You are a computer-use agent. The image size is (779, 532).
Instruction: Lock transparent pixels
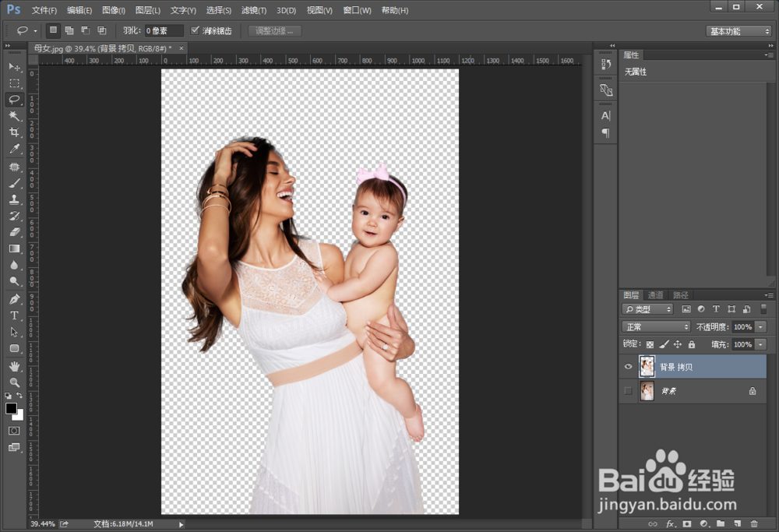pyautogui.click(x=650, y=344)
